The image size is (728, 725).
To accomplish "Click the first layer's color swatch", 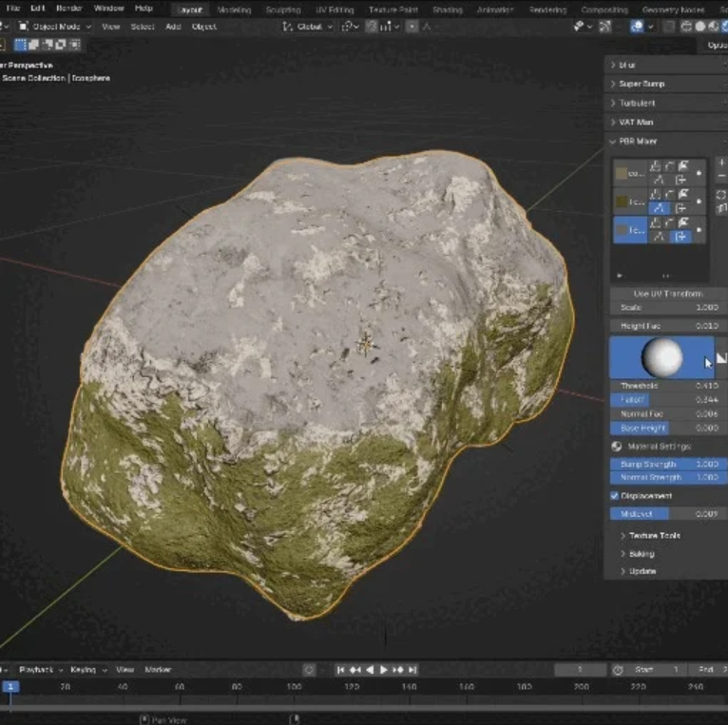I will pos(623,173).
